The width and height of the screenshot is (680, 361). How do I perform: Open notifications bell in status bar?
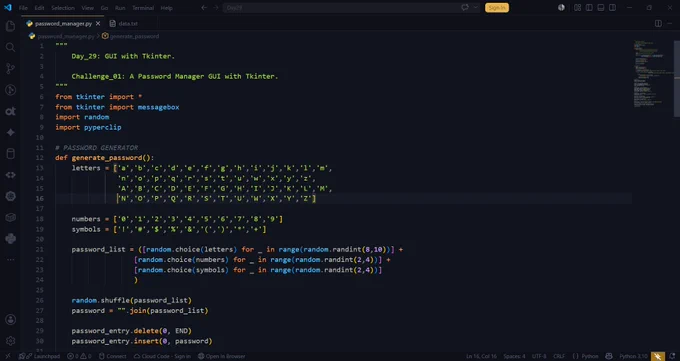672,356
